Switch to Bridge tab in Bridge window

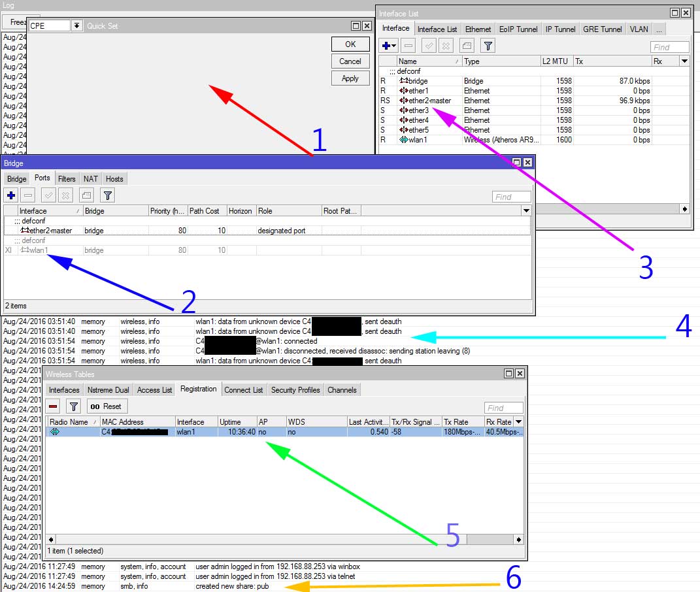(x=16, y=178)
